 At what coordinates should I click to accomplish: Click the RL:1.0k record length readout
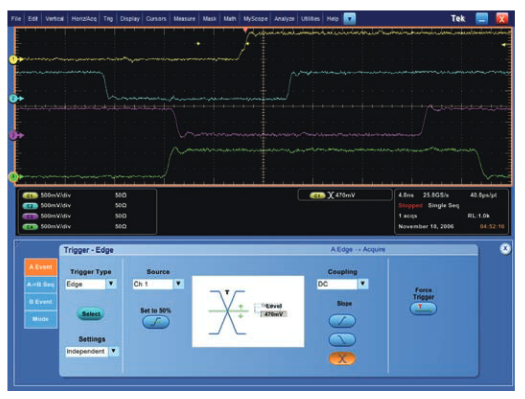click(x=478, y=216)
